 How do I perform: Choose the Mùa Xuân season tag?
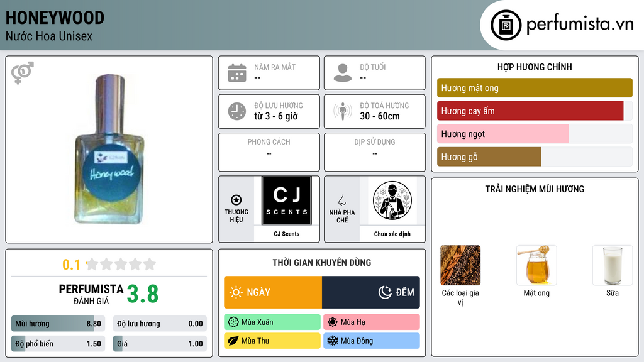pyautogui.click(x=272, y=322)
